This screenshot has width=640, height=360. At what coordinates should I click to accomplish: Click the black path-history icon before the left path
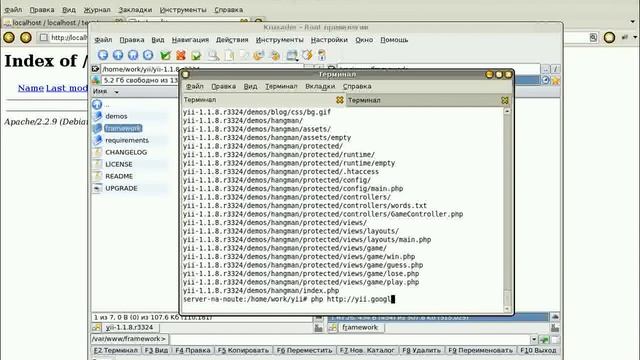point(96,69)
